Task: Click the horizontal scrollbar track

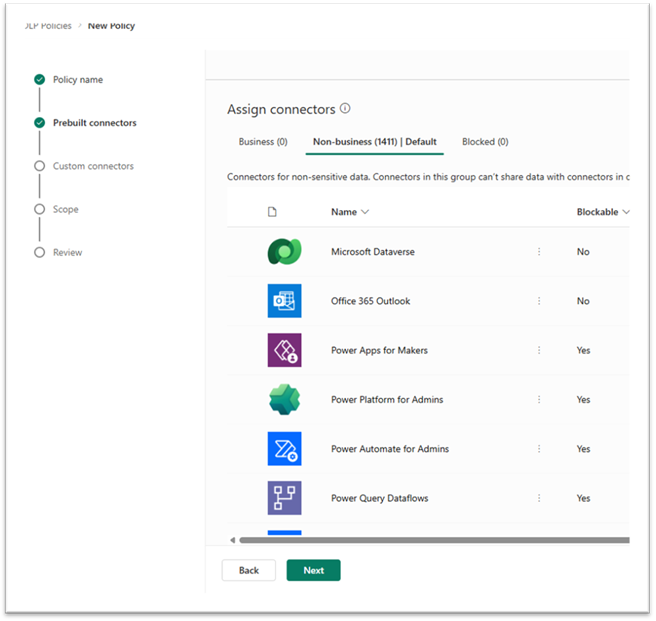Action: 434,540
